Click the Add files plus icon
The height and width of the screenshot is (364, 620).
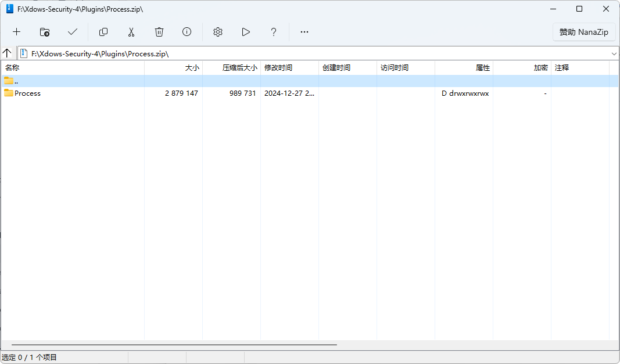click(x=16, y=32)
